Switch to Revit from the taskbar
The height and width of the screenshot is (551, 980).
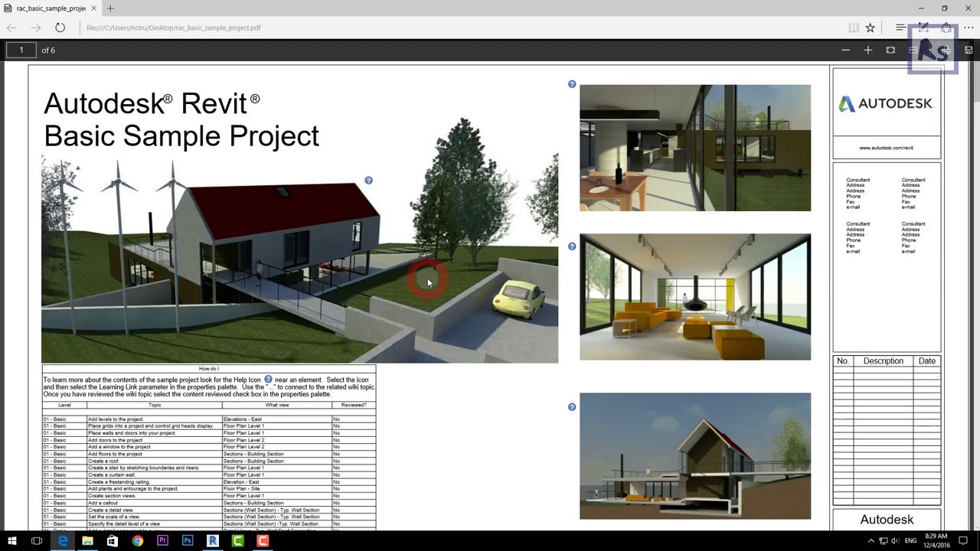(212, 541)
